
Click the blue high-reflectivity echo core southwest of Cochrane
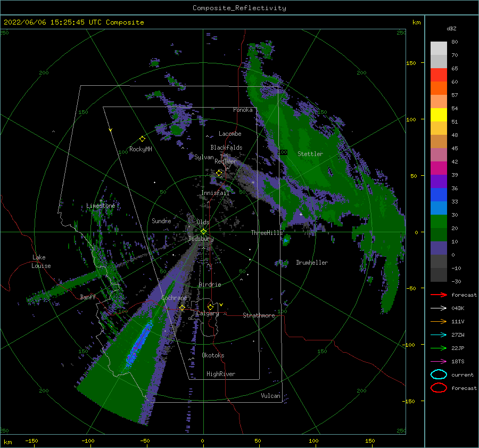[139, 344]
